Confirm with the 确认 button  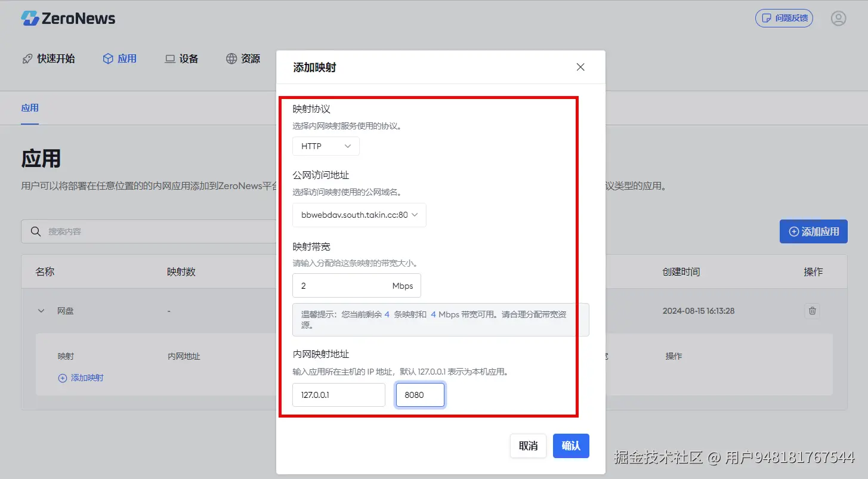pos(571,446)
